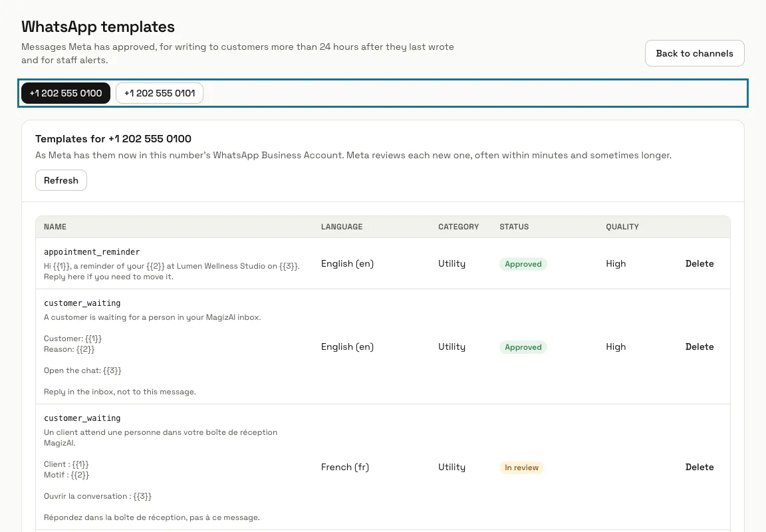Click the appointment_reminder template name
This screenshot has height=532, width=766.
pyautogui.click(x=92, y=252)
